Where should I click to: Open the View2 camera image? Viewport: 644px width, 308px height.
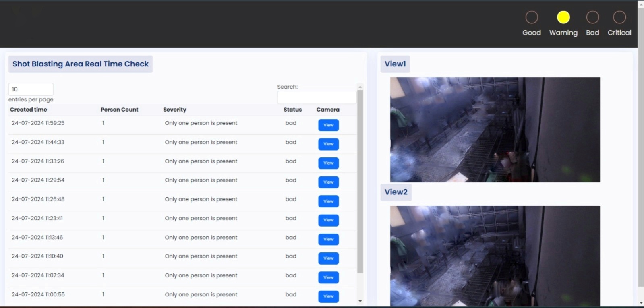point(495,256)
